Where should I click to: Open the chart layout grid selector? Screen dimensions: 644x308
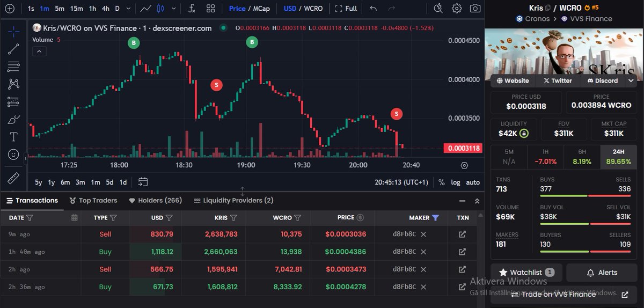coord(210,9)
